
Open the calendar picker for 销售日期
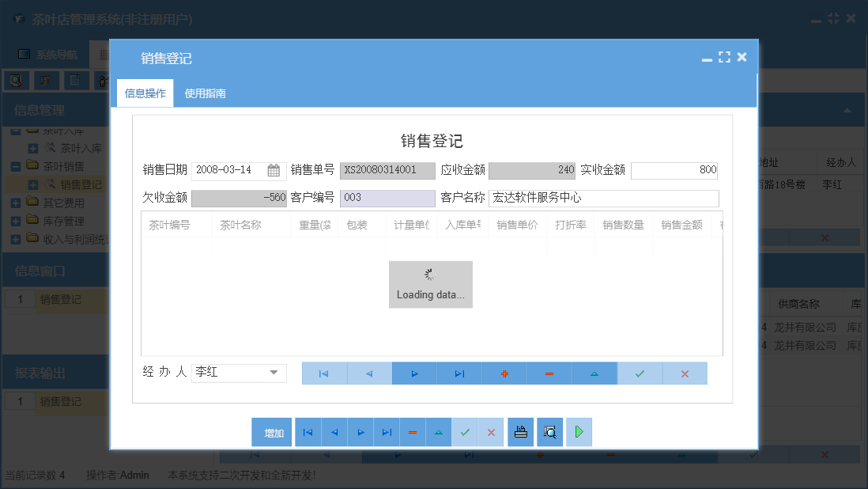(272, 170)
